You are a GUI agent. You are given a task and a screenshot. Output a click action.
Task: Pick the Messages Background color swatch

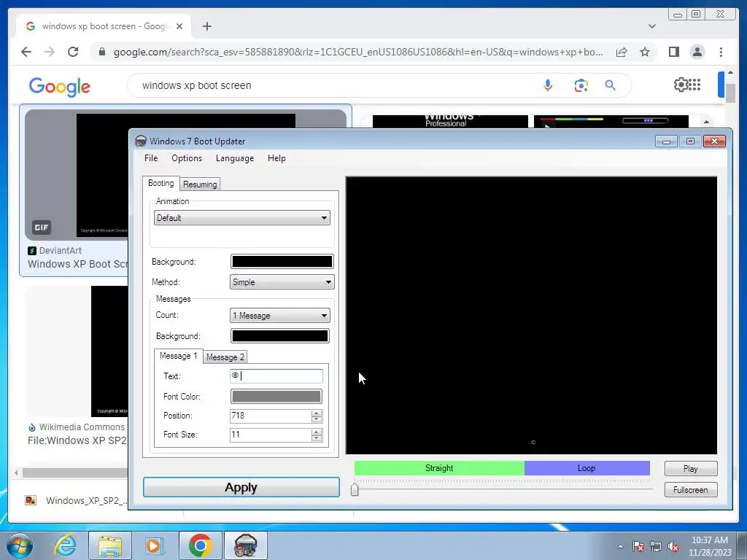(x=279, y=335)
